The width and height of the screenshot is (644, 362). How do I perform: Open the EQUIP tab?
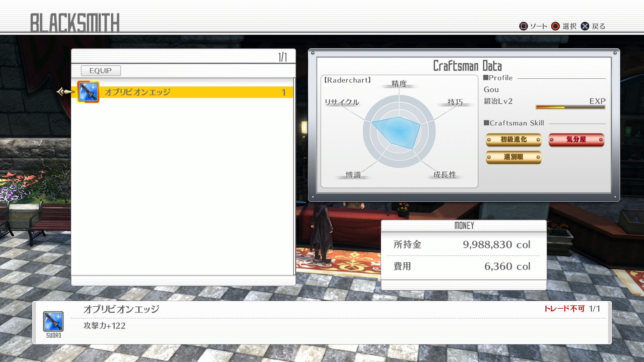pos(101,71)
